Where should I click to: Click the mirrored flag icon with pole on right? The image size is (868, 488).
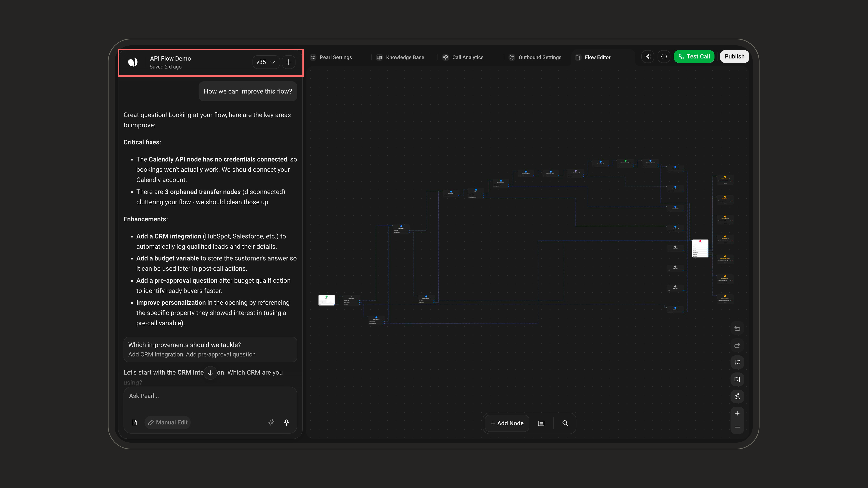(x=737, y=380)
